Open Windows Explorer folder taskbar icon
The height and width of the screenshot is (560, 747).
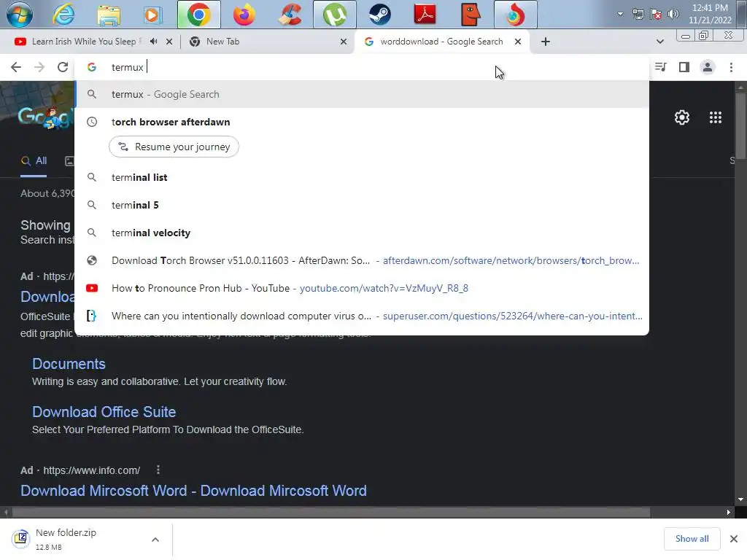click(x=109, y=15)
